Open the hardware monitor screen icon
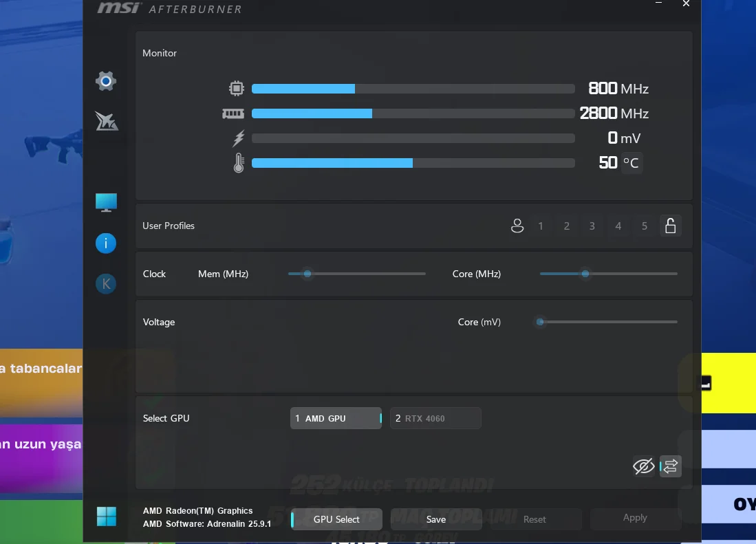The width and height of the screenshot is (756, 544). pos(106,202)
